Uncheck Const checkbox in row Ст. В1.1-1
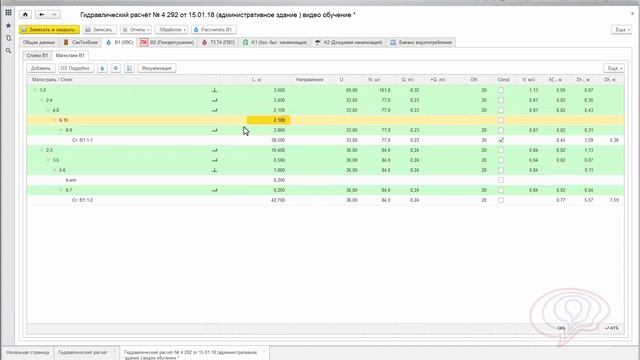Viewport: 640px width, 360px height. [x=501, y=140]
